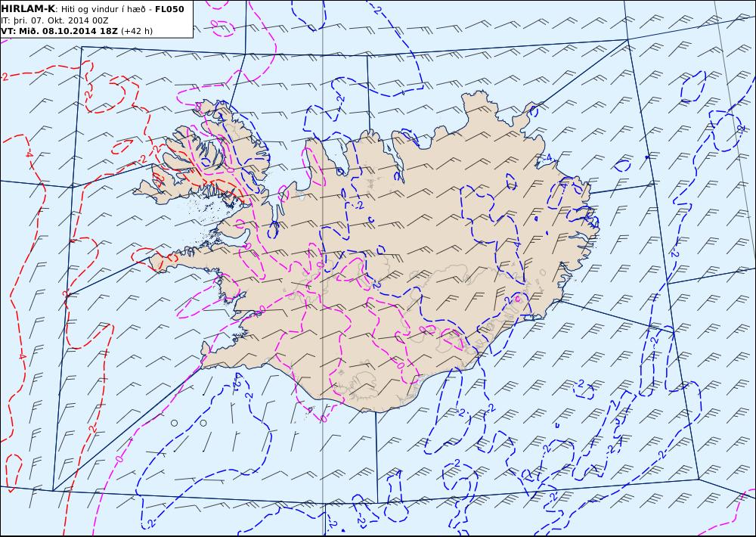Click the 'IT: þri. 07. Okt. 2014 00Z' line

click(x=54, y=20)
